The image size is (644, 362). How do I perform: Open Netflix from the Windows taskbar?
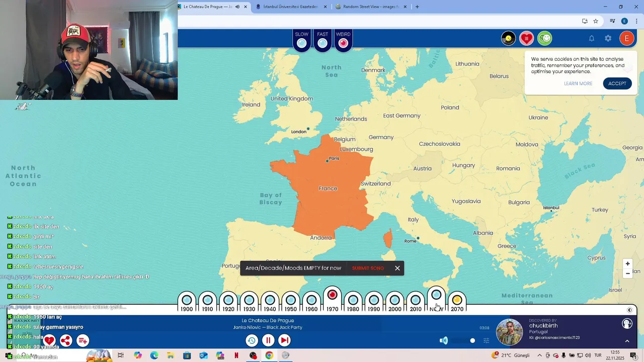pos(236,355)
